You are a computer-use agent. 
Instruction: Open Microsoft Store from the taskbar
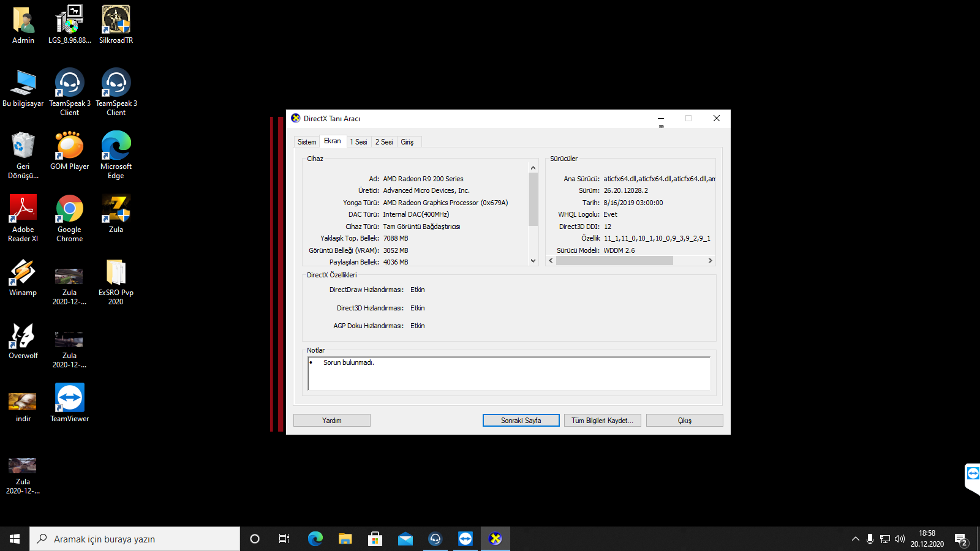[375, 539]
